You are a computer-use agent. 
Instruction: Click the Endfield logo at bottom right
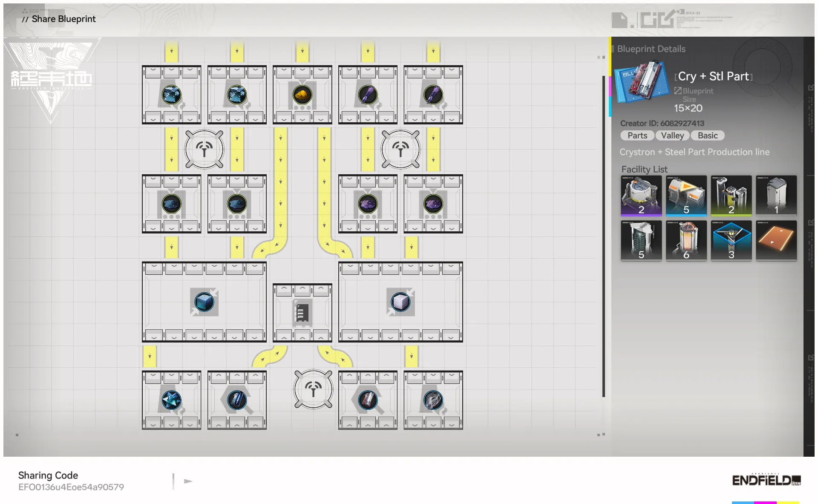point(766,480)
